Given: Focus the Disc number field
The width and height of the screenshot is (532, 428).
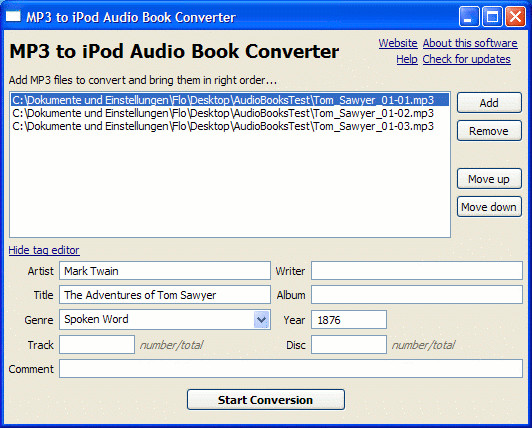Looking at the screenshot, I should [x=349, y=345].
